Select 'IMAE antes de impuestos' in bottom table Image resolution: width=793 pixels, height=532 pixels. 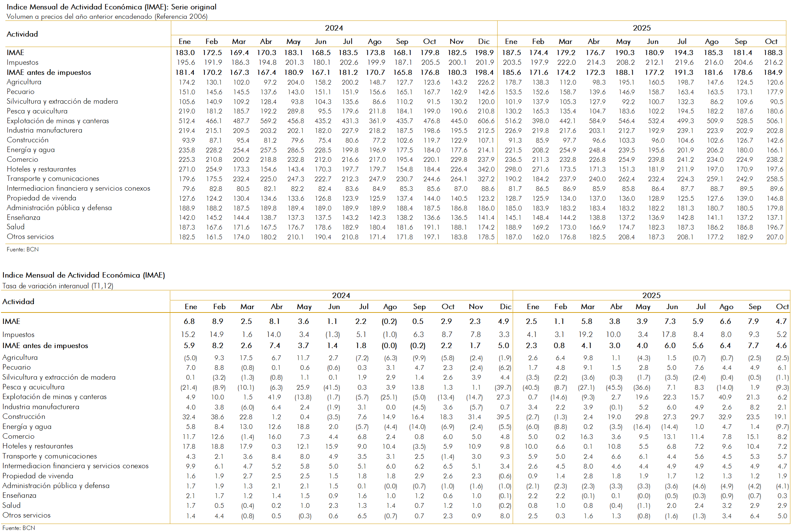click(45, 345)
